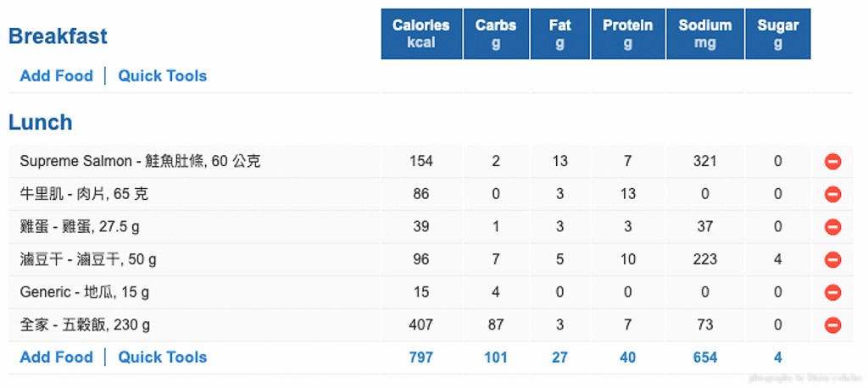The width and height of the screenshot is (868, 388).
Task: Open Quick Tools for Breakfast
Action: click(163, 76)
